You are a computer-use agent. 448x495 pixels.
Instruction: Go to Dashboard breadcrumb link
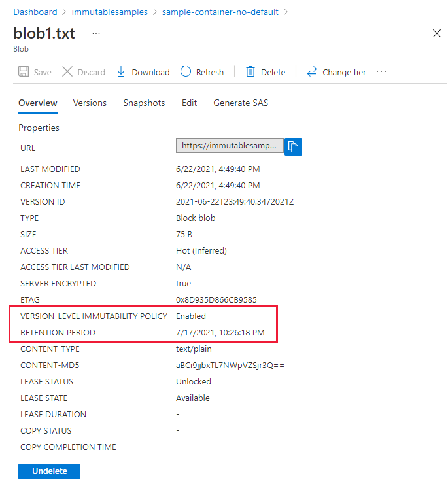click(35, 12)
